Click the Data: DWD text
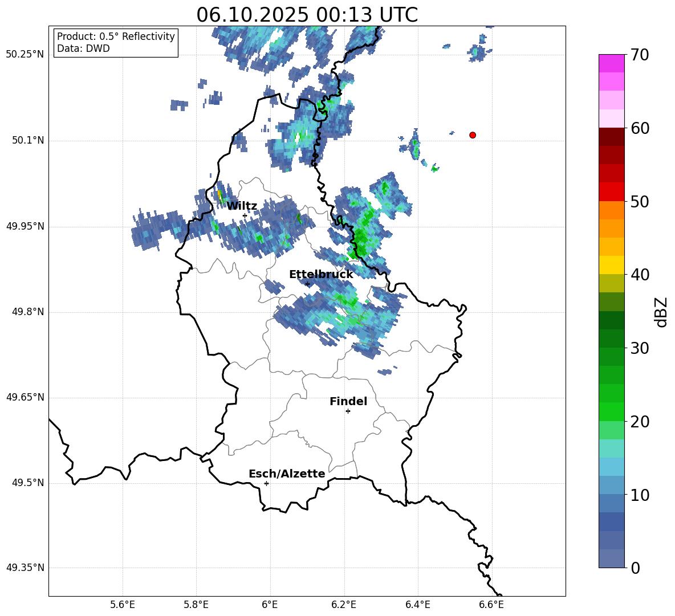 (83, 48)
